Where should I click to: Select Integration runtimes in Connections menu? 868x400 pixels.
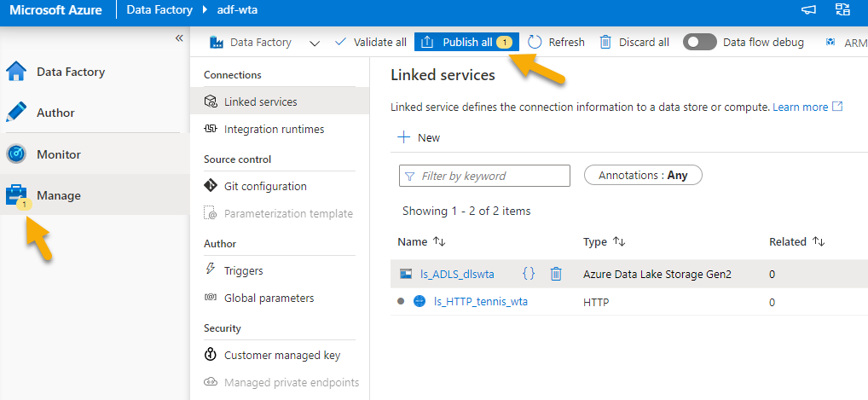point(273,129)
